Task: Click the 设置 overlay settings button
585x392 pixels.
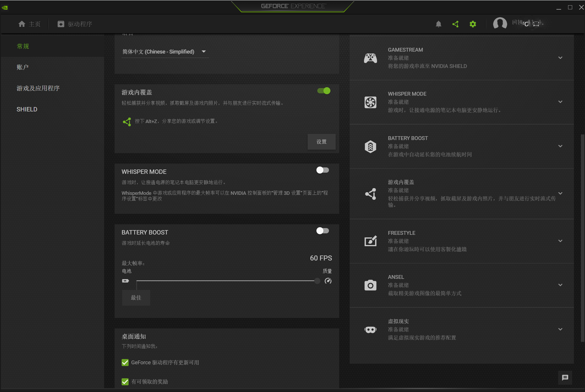Action: 321,142
